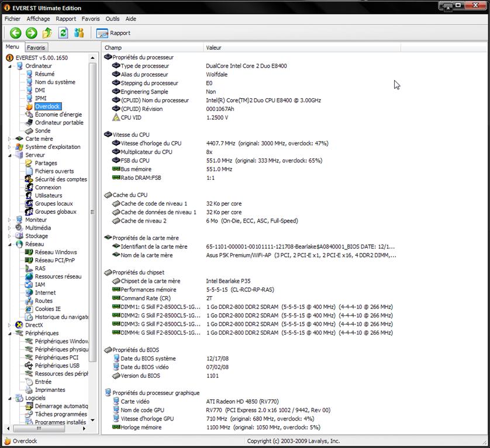Expand the Système d'exploitation tree node

(x=10, y=147)
